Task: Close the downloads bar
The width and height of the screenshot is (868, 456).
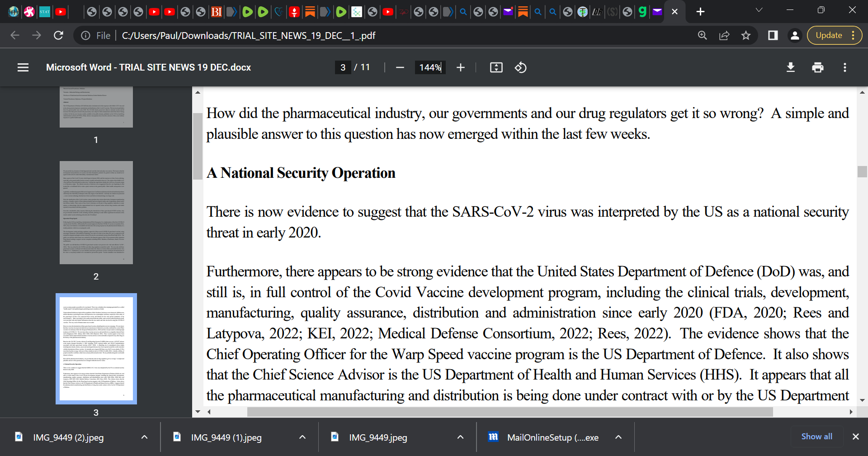Action: tap(855, 437)
